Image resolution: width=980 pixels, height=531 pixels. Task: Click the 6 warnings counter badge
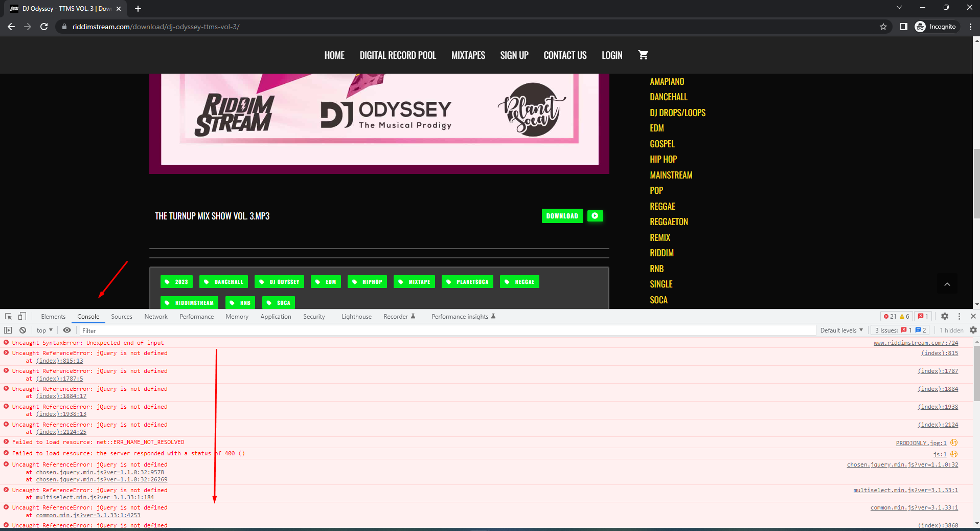[x=904, y=316]
